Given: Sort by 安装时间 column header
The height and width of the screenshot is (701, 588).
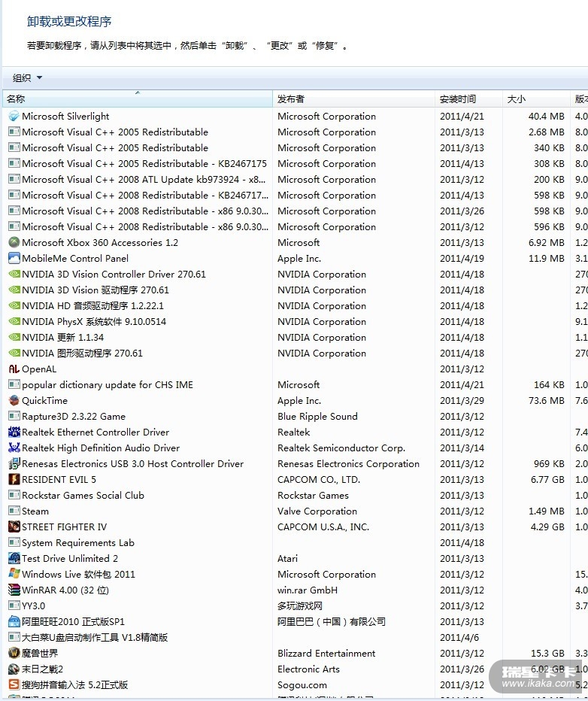Looking at the screenshot, I should click(x=468, y=99).
